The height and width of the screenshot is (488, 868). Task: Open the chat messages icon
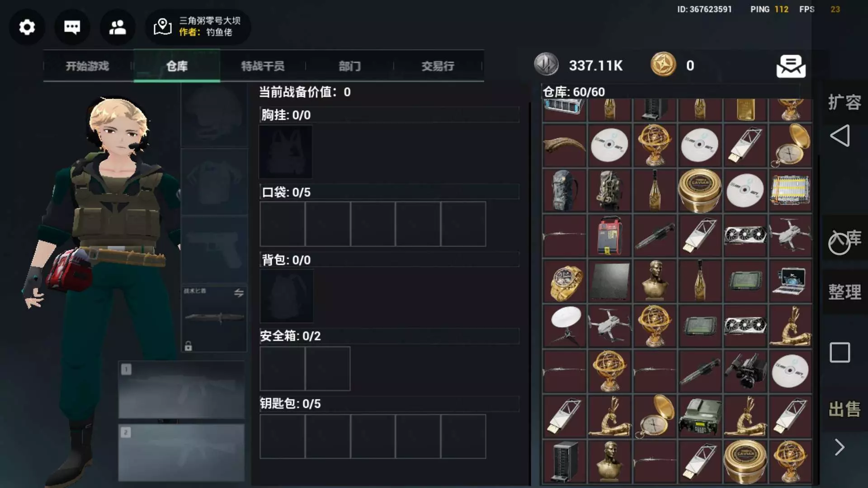[x=72, y=27]
